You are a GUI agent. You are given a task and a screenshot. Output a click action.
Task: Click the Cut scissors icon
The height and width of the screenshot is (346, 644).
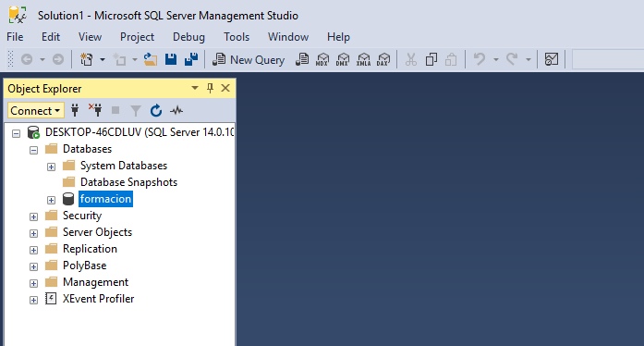coord(411,59)
